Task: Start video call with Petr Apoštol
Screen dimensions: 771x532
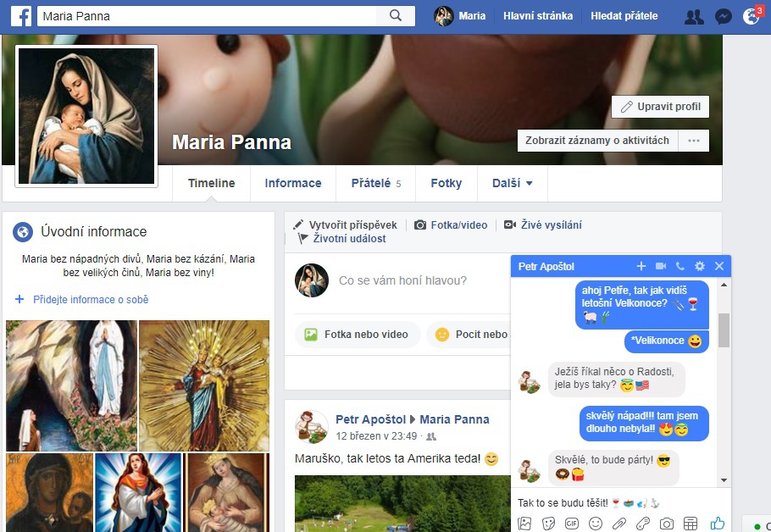Action: tap(660, 266)
